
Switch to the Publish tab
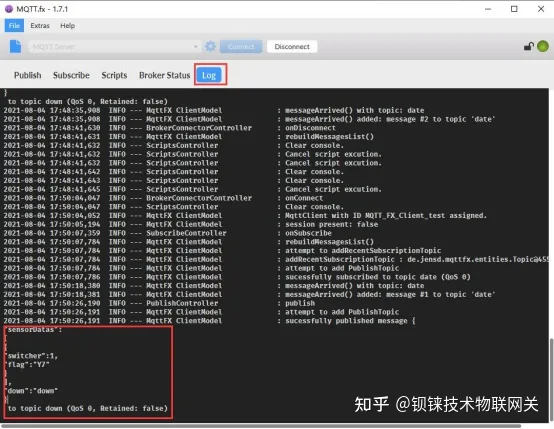point(28,75)
